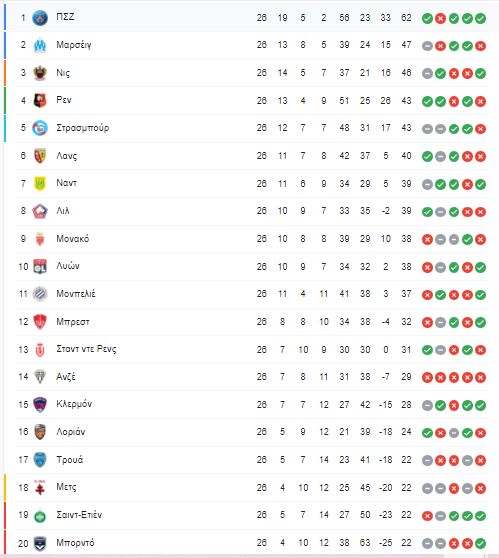
Task: Open the Ρεν club crest
Action: pyautogui.click(x=40, y=101)
